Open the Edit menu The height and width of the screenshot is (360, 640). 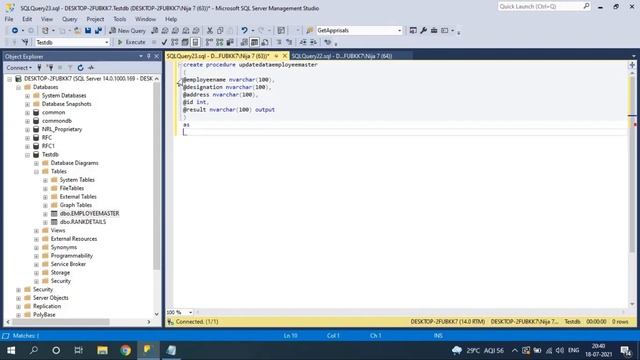click(27, 19)
